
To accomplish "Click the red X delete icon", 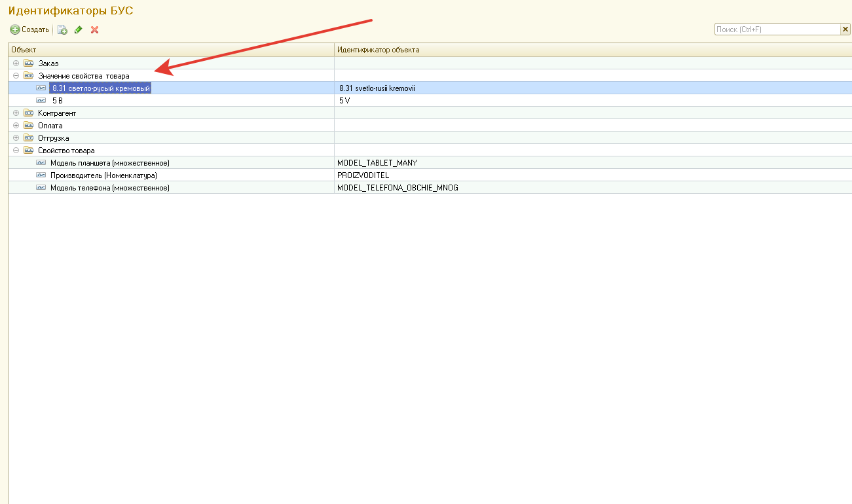I will 95,29.
